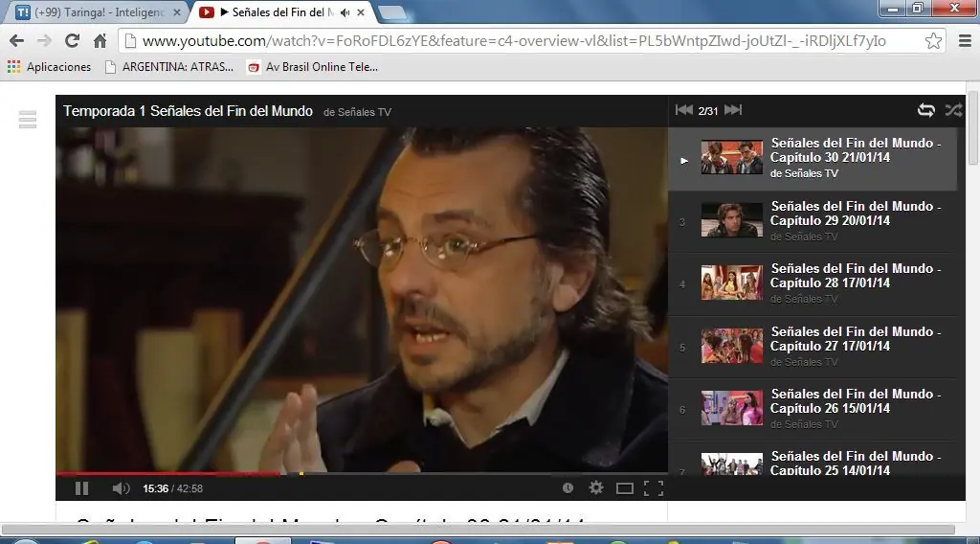
Task: Open the YouTube guide hamburger menu
Action: pos(28,119)
